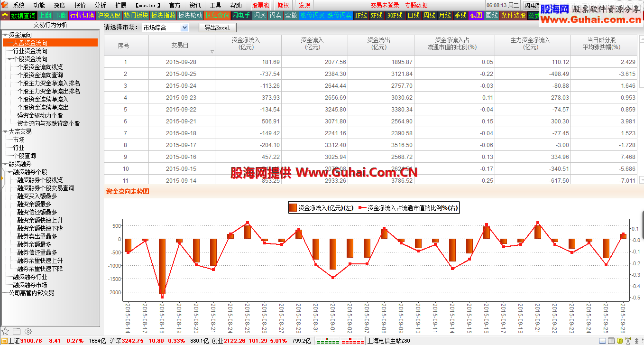Click the 上证 3100.76 index readout
The width and height of the screenshot is (644, 345).
(x=25, y=341)
